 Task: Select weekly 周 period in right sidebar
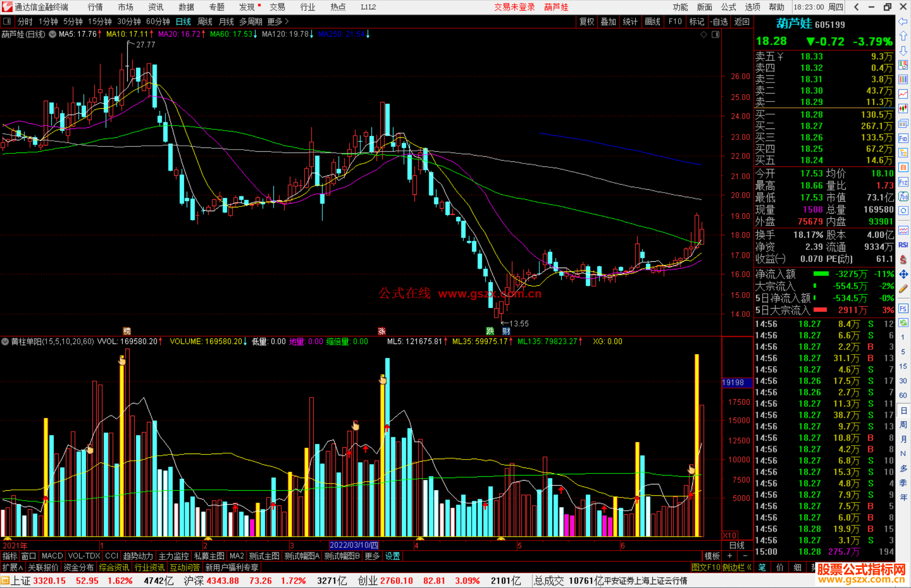[903, 425]
